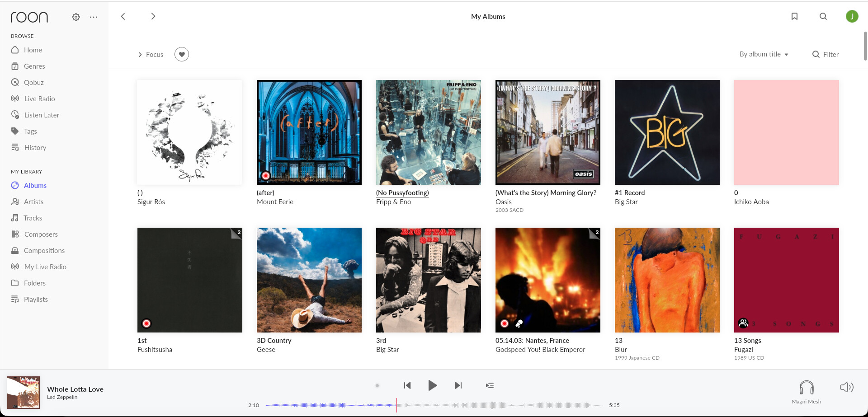
Task: Play Whole Lotta Love
Action: click(433, 385)
